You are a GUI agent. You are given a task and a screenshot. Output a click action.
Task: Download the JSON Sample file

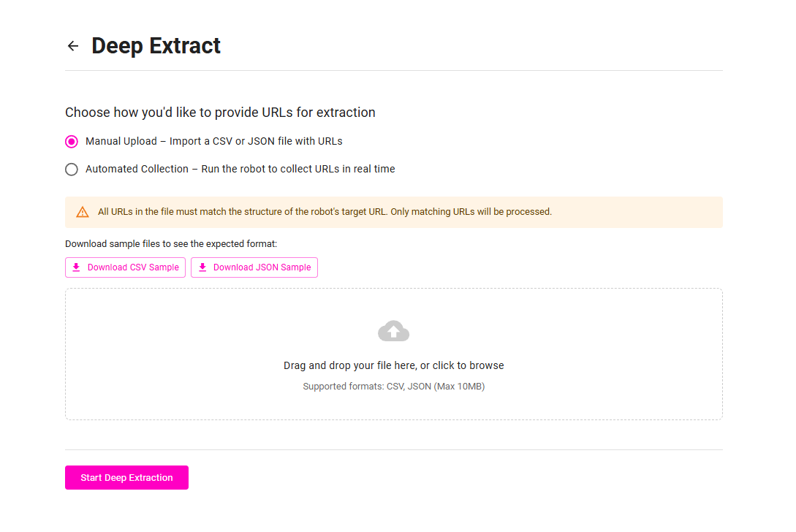254,267
